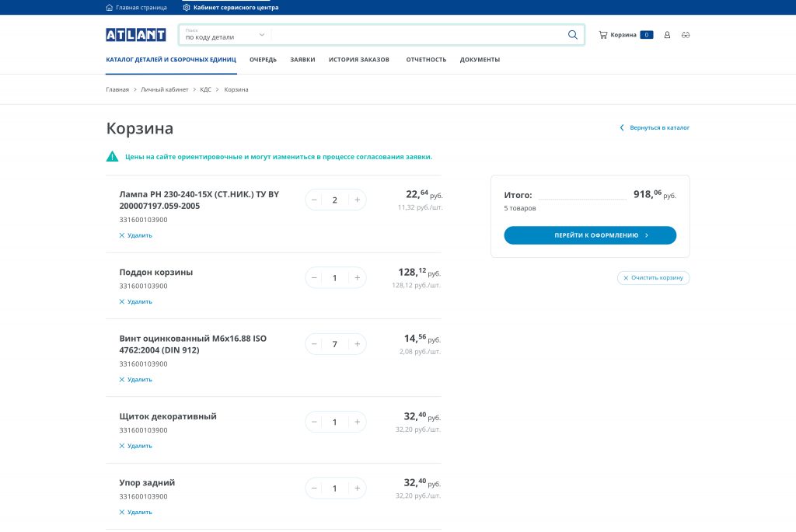Decrease quantity of Винт оцинкованный

314,344
